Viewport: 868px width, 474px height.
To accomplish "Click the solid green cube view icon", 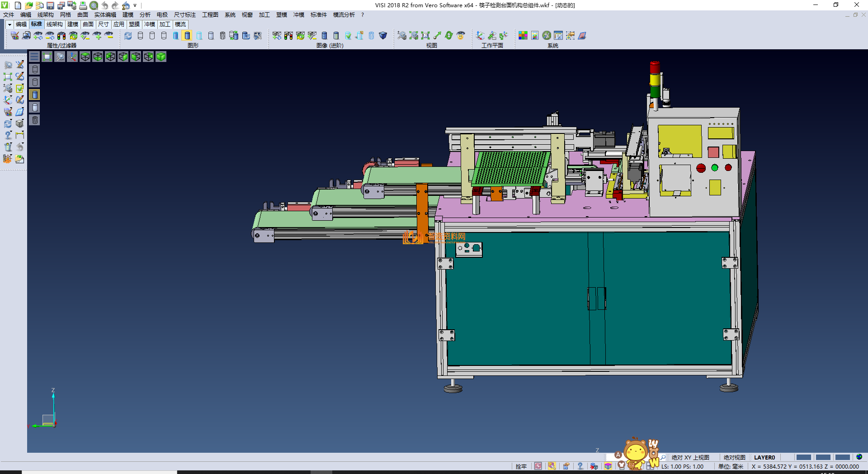I will (x=161, y=57).
